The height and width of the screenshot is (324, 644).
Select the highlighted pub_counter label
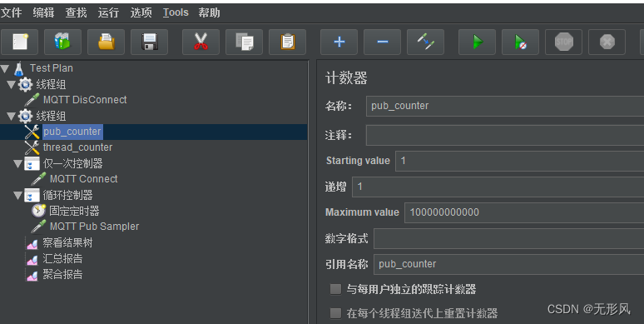72,132
